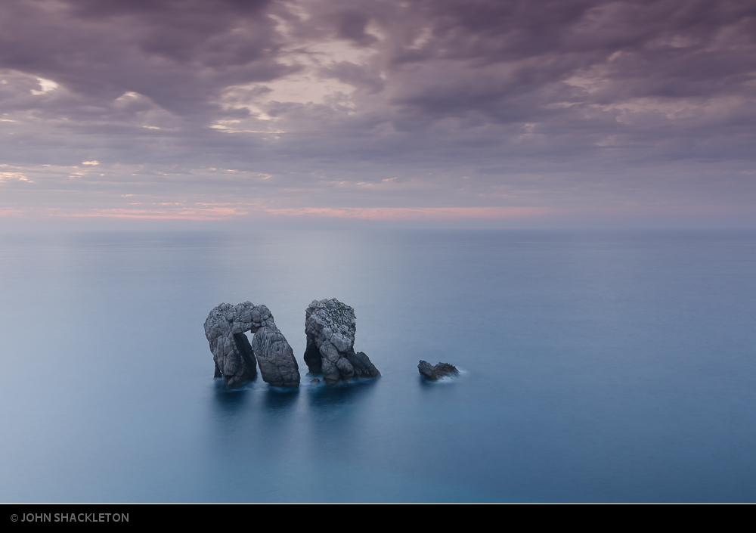The width and height of the screenshot is (756, 533).
Task: Click the arched rock on the left
Action: (250, 342)
